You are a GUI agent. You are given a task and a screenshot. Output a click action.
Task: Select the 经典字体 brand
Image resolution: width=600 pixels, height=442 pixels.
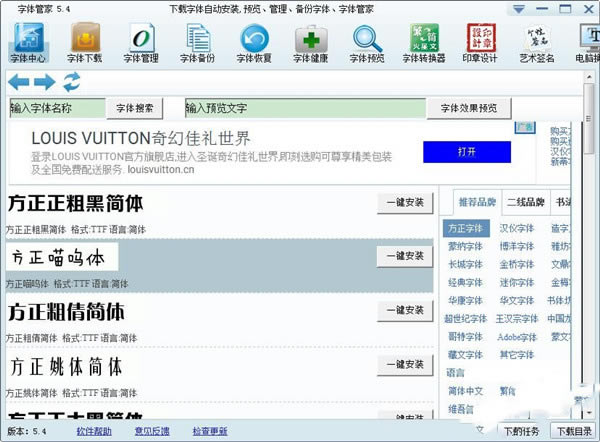465,283
